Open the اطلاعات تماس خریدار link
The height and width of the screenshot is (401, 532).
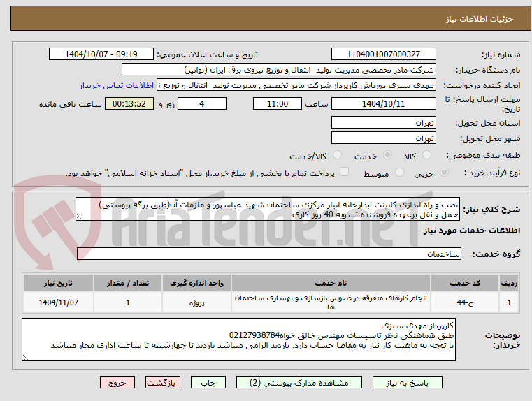pyautogui.click(x=117, y=85)
